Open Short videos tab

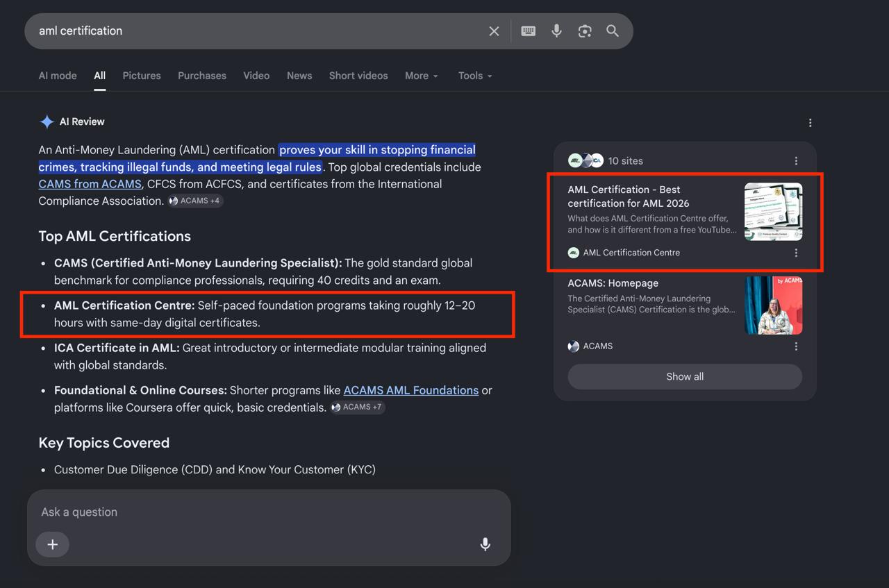click(x=358, y=76)
